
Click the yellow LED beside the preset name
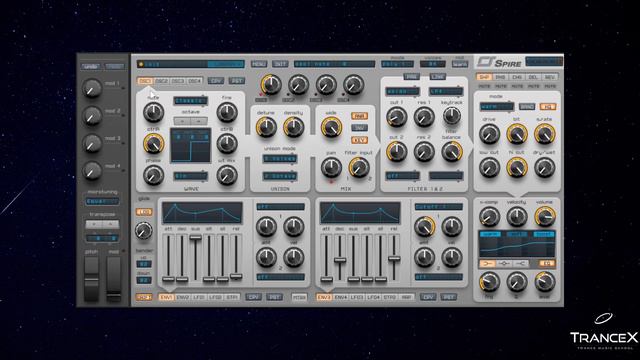(141, 64)
